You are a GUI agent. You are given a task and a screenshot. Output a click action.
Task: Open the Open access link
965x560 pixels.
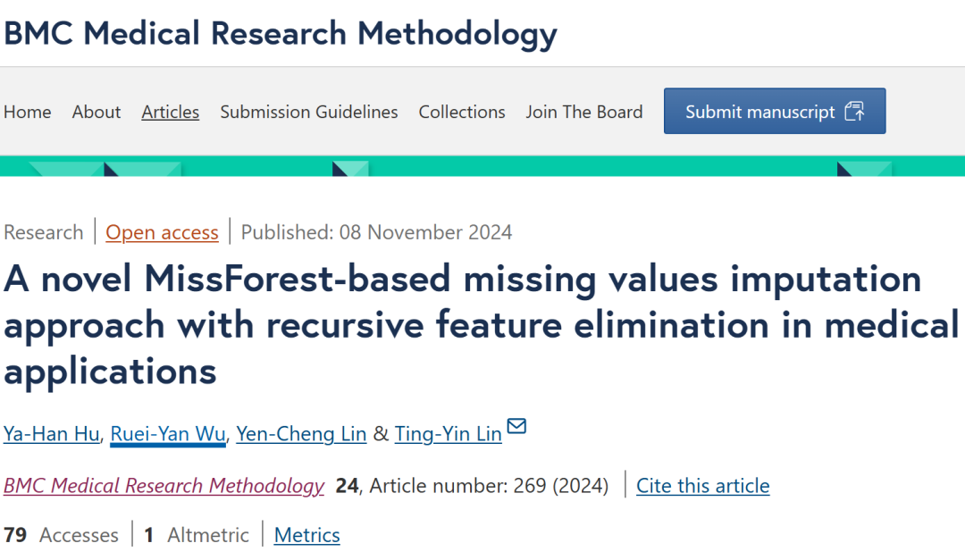(x=162, y=232)
